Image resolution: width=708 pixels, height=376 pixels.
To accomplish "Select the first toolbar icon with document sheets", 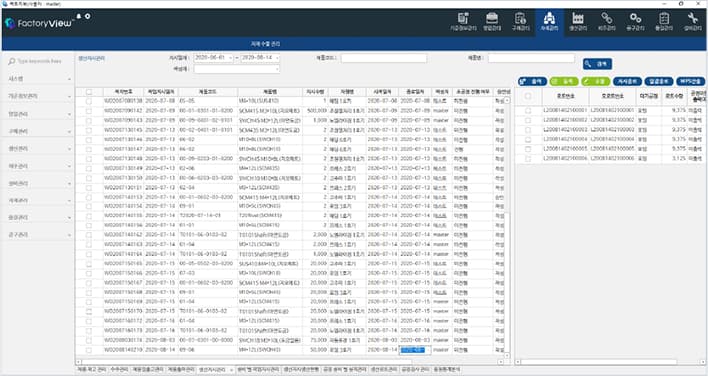I will 463,21.
